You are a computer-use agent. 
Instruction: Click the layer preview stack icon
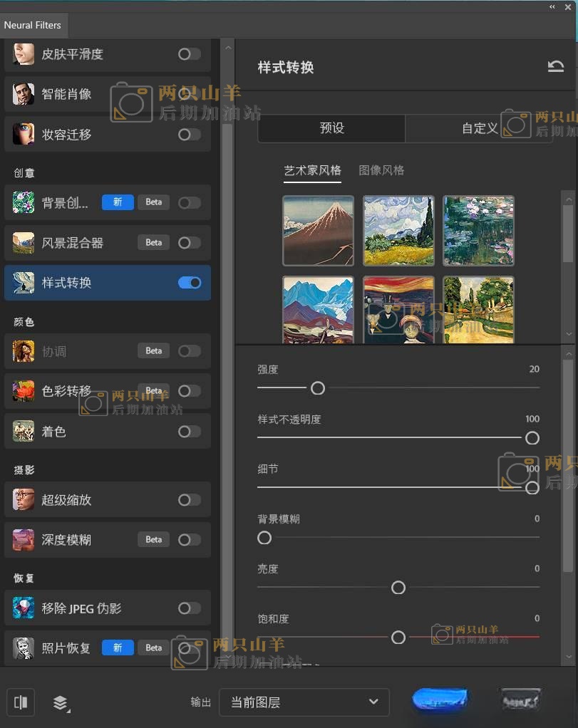(61, 703)
